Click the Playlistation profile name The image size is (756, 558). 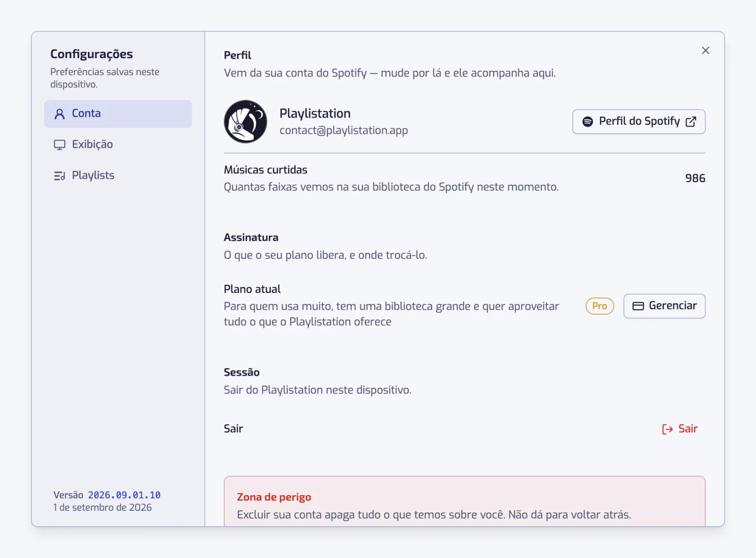(315, 113)
